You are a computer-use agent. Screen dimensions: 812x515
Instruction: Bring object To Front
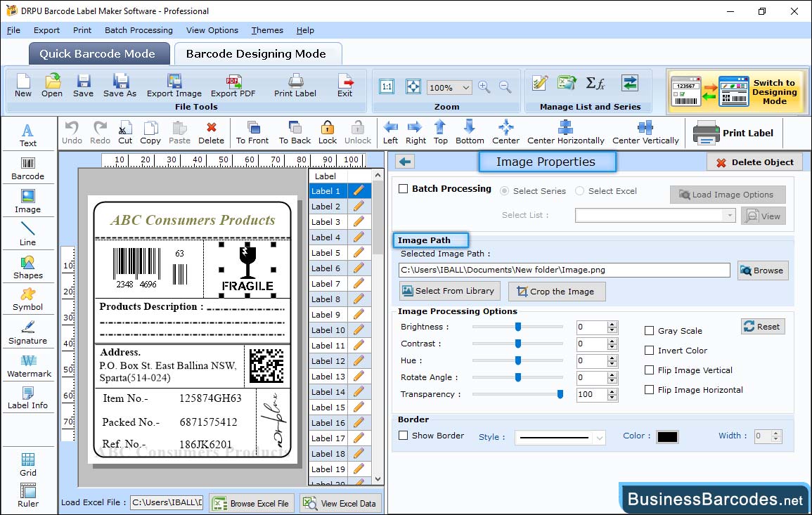tap(252, 133)
